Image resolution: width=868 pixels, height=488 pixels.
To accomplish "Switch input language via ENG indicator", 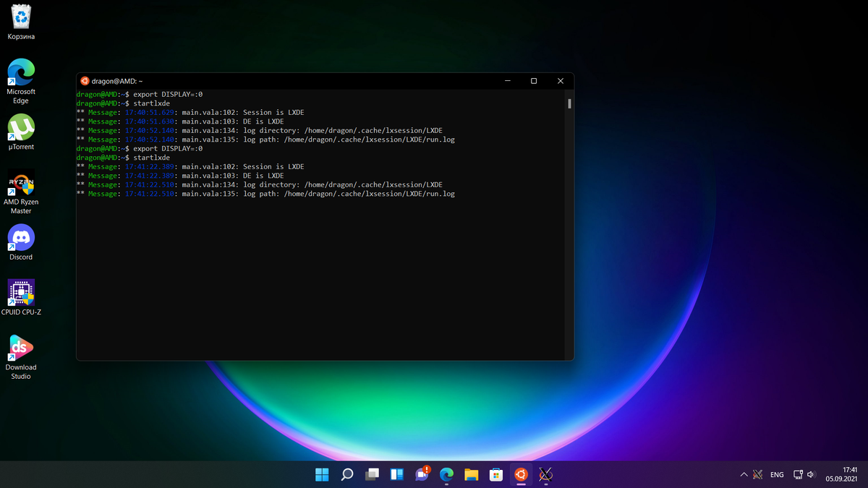I will point(777,475).
